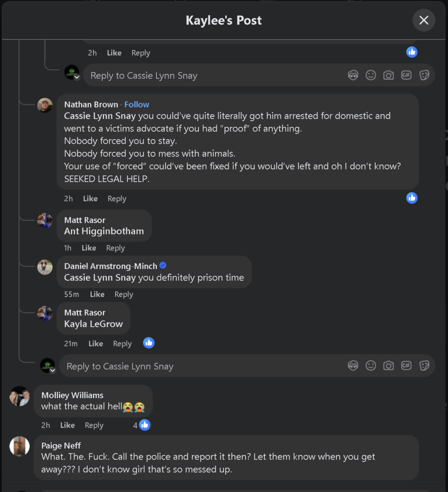Viewport: 448px width, 492px height.
Task: Click emoji icon in reply box below Kayla LeGrow comment
Action: tap(371, 366)
